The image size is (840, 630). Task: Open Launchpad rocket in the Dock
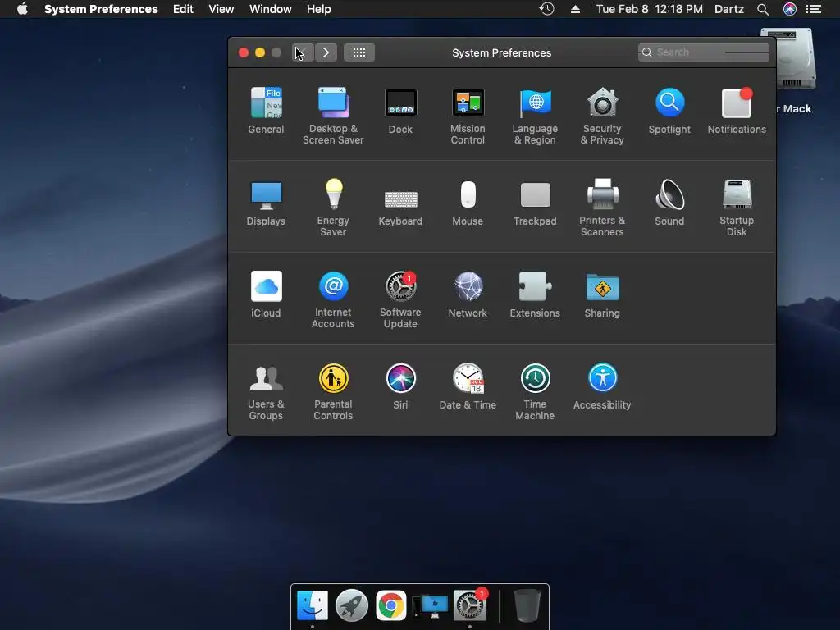(351, 605)
